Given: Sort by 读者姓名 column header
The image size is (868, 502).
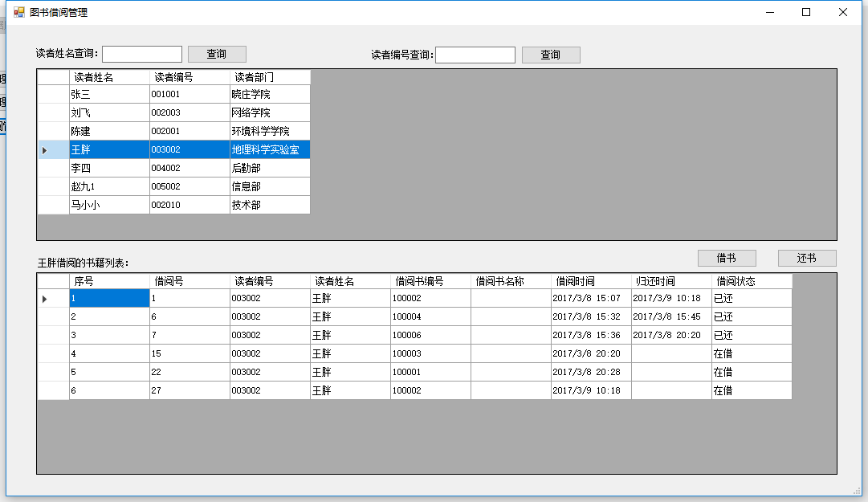Looking at the screenshot, I should pyautogui.click(x=110, y=77).
